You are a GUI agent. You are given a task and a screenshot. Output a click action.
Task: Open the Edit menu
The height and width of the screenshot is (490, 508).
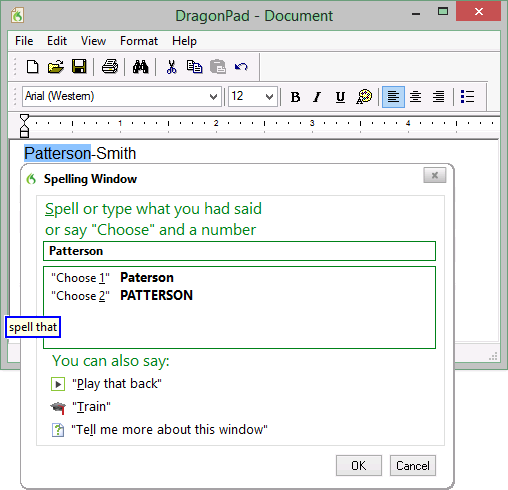[57, 41]
